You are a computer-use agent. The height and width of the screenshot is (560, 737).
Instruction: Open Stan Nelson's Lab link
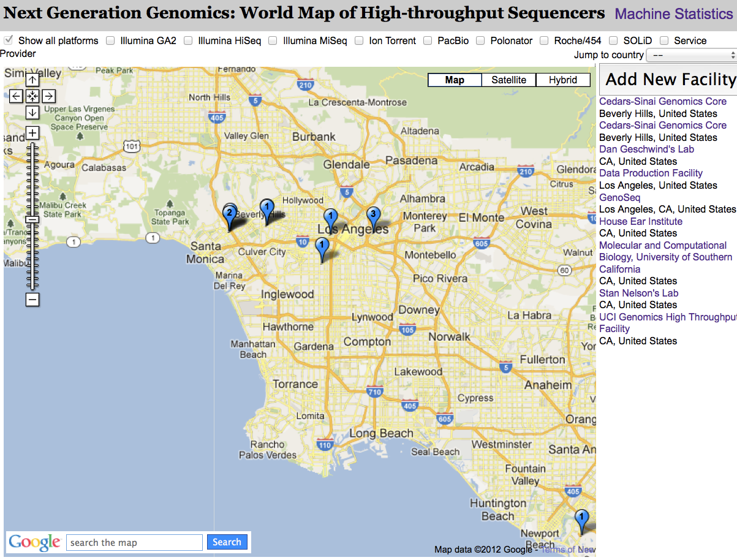638,293
